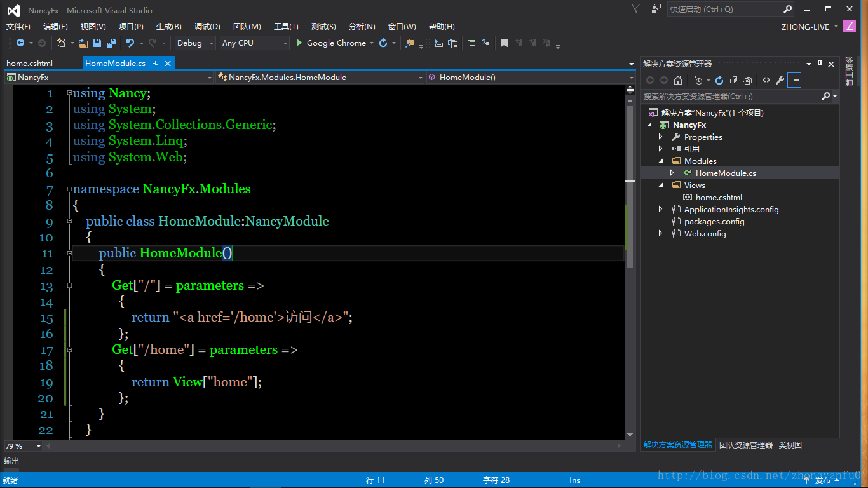868x488 pixels.
Task: Click the Open File folder icon
Action: coord(83,43)
